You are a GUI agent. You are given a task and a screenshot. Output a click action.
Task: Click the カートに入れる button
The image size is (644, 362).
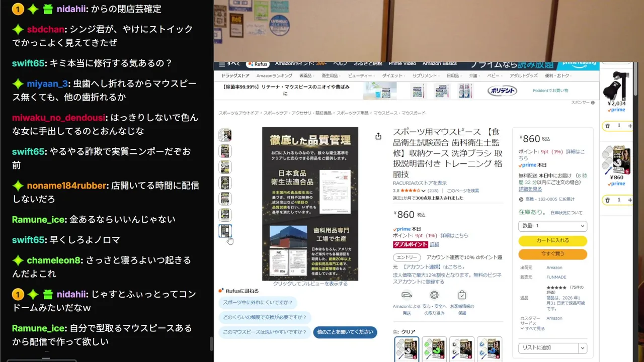552,240
